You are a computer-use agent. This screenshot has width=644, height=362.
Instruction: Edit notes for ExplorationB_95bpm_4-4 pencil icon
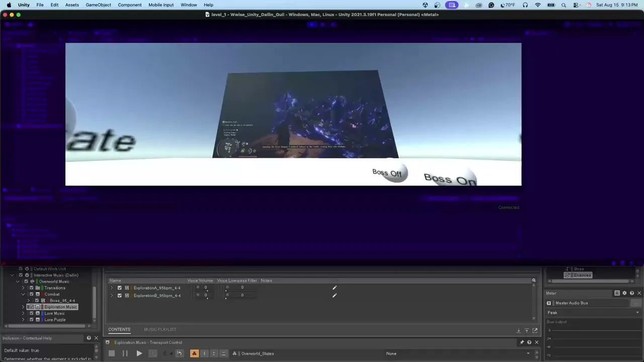tap(334, 295)
